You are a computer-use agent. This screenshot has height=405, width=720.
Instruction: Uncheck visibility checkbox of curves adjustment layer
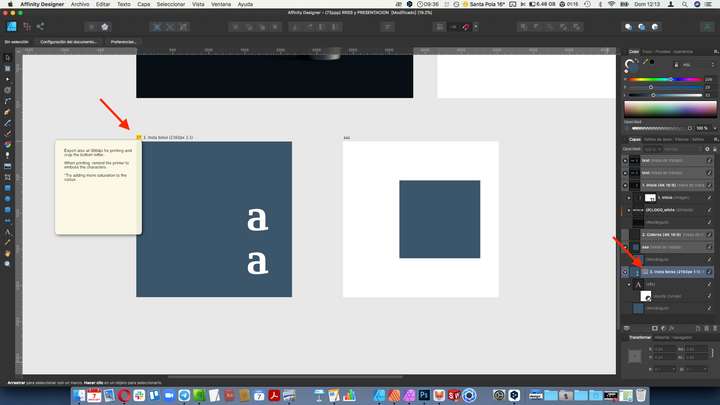[709, 296]
